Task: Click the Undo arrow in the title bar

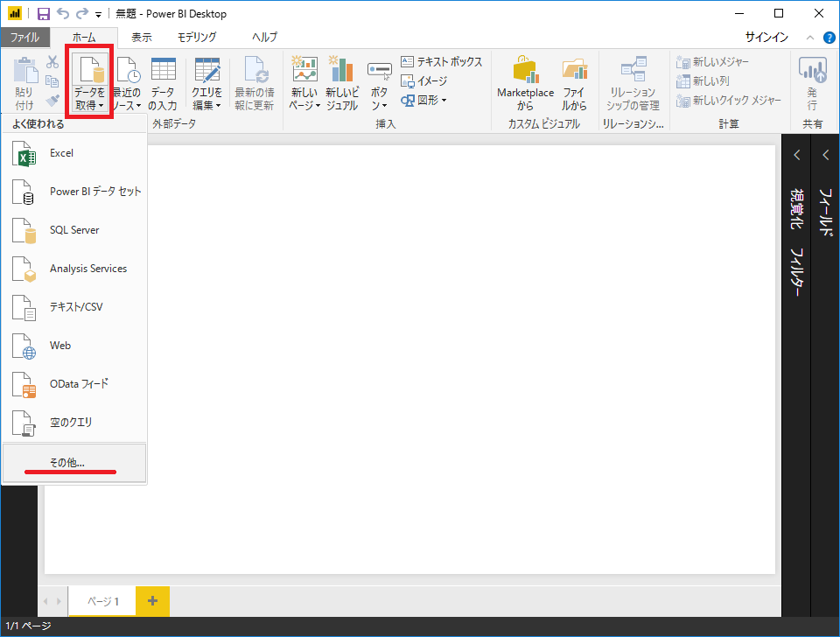Action: [x=63, y=13]
